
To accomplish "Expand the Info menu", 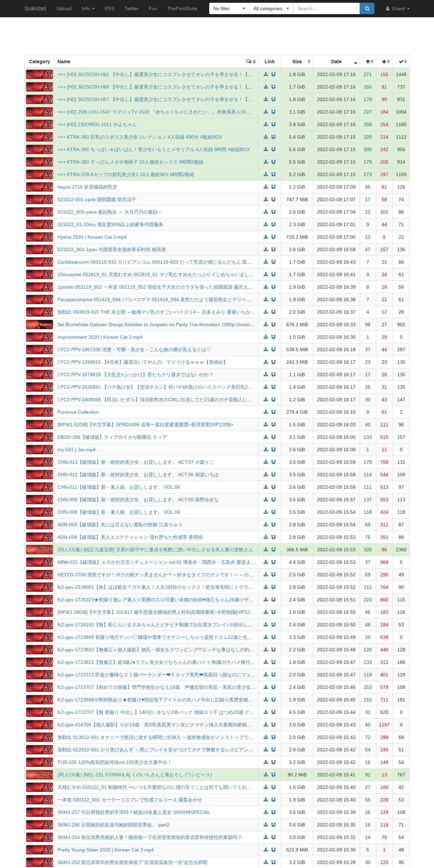I will pyautogui.click(x=88, y=8).
